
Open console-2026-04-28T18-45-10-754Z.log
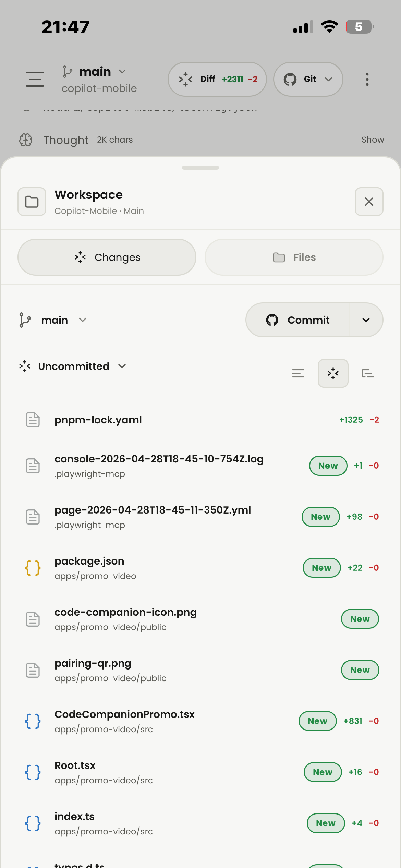click(200, 466)
